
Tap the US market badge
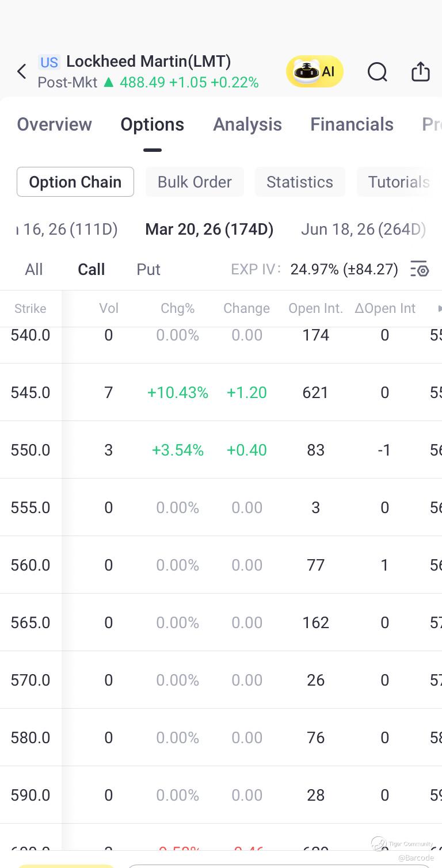click(49, 62)
